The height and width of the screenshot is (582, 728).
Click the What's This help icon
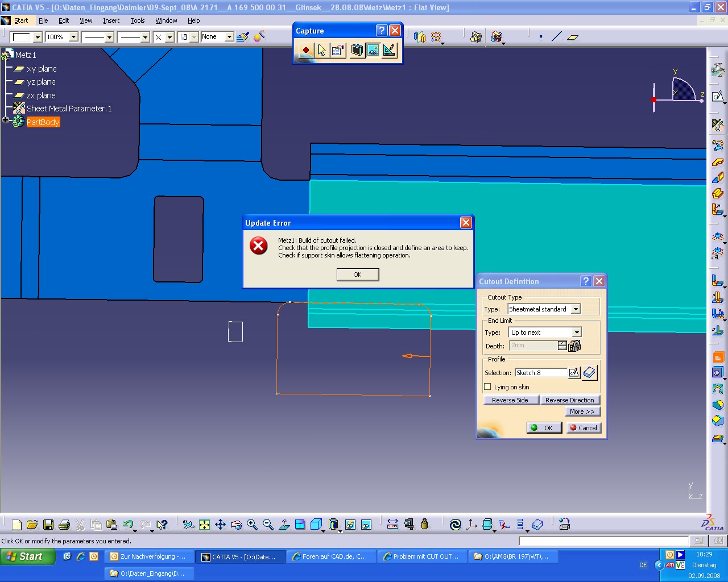click(x=162, y=525)
